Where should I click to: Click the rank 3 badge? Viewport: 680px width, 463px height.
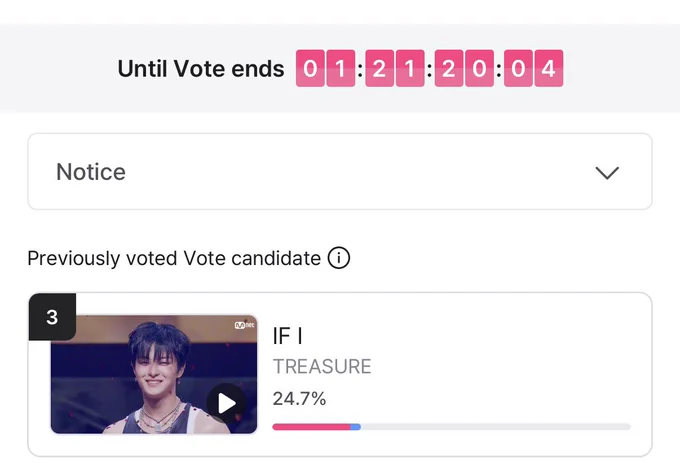coord(52,317)
